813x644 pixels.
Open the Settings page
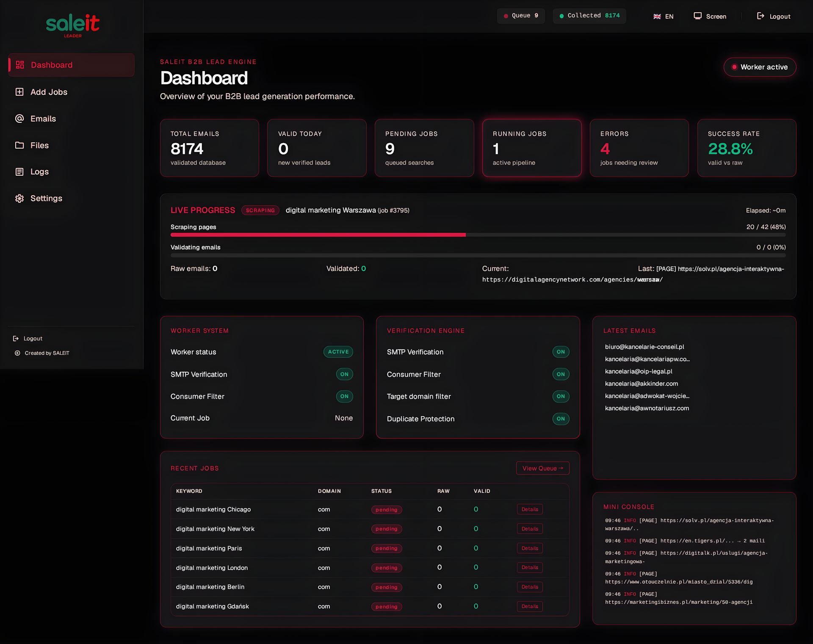(x=72, y=198)
